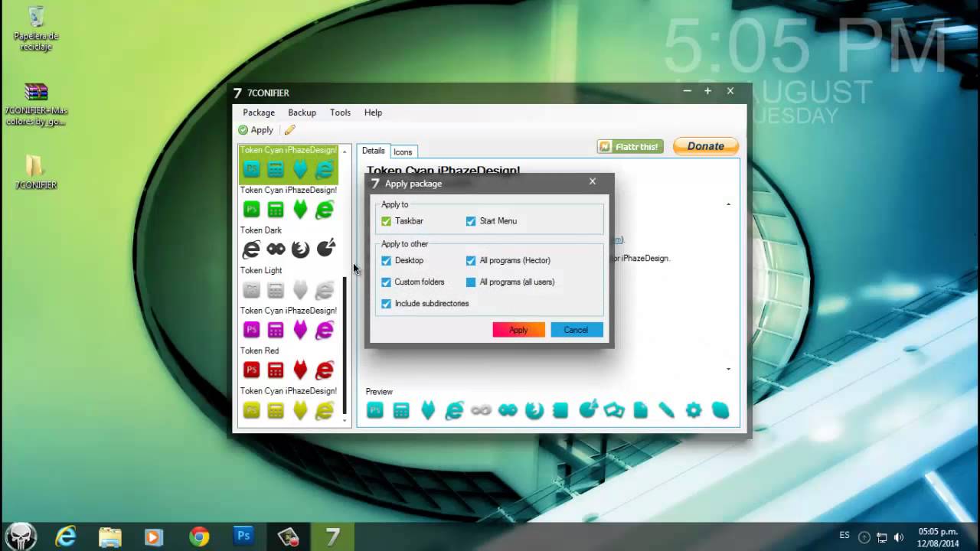This screenshot has width=980, height=551.
Task: Open the Backup menu
Action: tap(302, 112)
